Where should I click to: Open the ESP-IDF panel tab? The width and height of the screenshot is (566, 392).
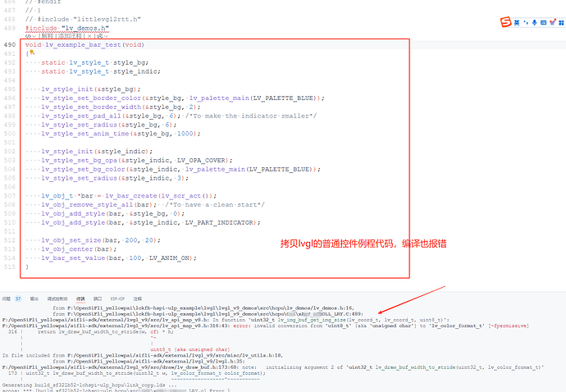click(x=116, y=299)
